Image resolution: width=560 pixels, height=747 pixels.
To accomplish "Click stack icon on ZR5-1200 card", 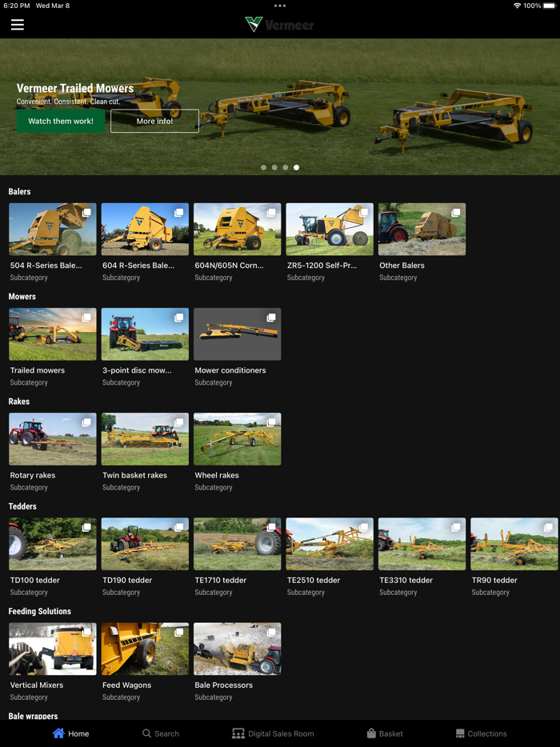I will point(364,213).
